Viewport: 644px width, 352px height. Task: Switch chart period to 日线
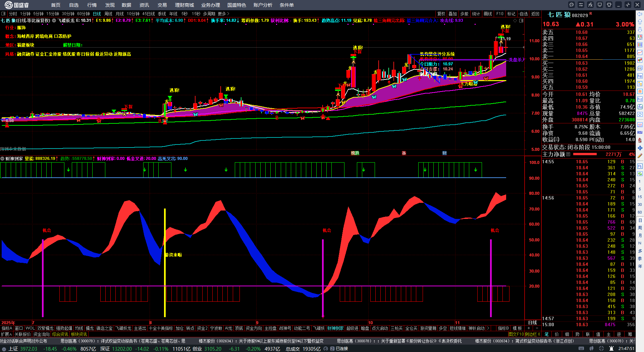coord(97,14)
